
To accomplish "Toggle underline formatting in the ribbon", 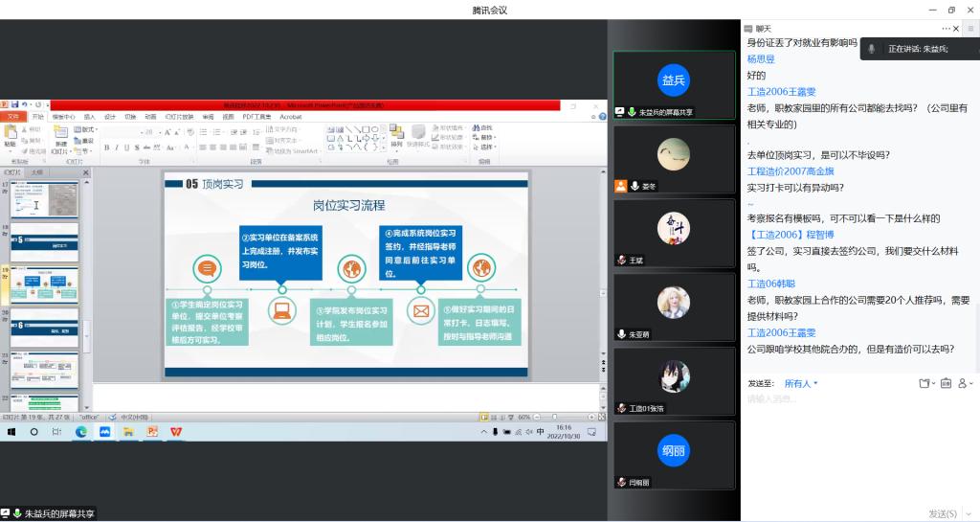I will click(125, 148).
